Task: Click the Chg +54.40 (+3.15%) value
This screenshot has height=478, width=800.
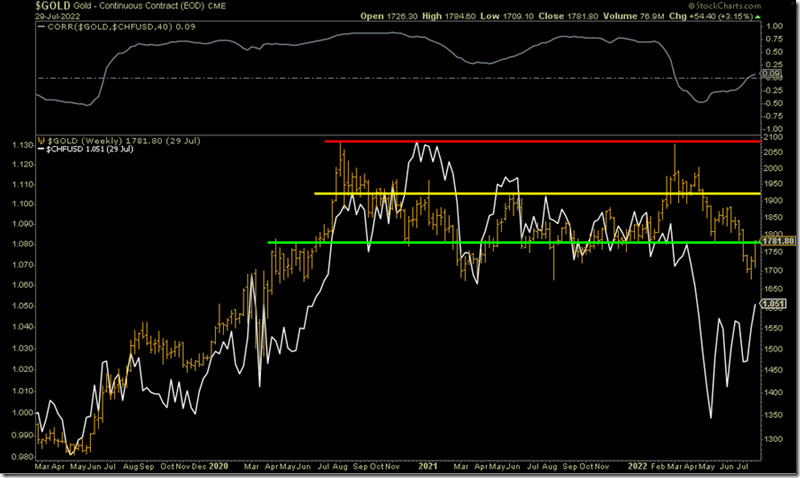Action: point(711,16)
